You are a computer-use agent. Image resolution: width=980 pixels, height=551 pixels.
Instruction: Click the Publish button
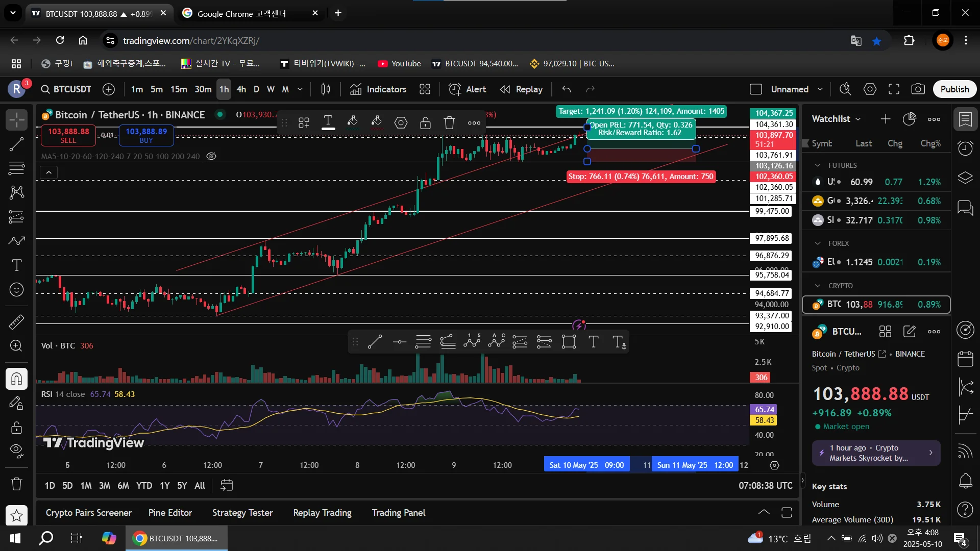click(x=954, y=89)
